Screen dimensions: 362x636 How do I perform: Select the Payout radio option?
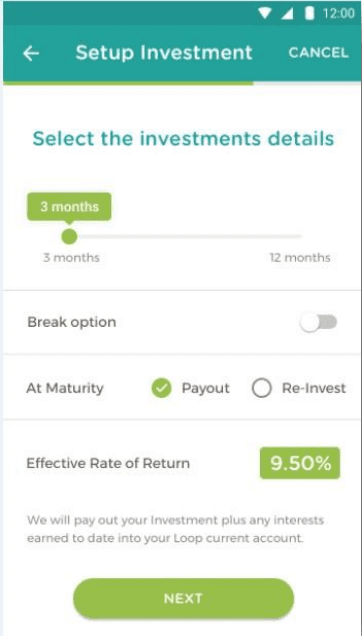pyautogui.click(x=162, y=388)
